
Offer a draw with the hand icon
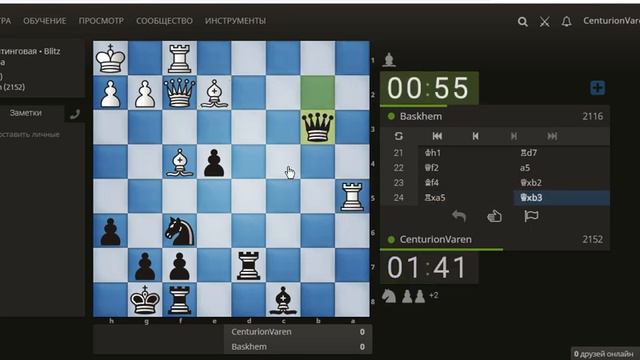click(494, 216)
